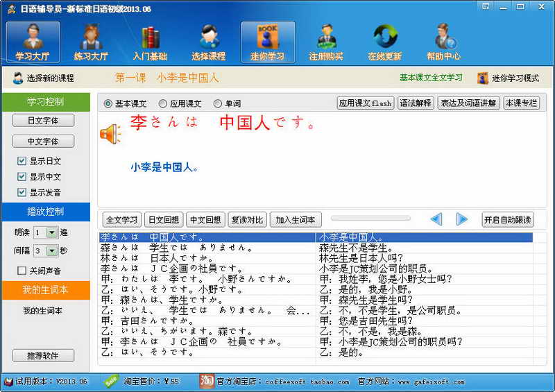Click the 日文字体 button
Image resolution: width=555 pixels, height=392 pixels.
[43, 121]
